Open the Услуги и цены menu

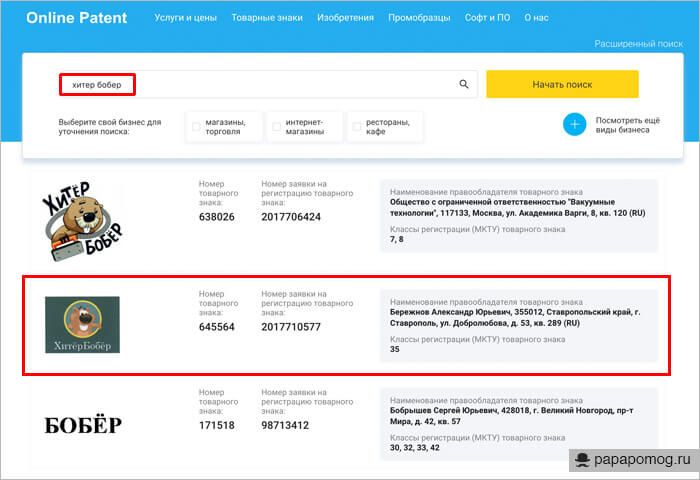coord(186,18)
